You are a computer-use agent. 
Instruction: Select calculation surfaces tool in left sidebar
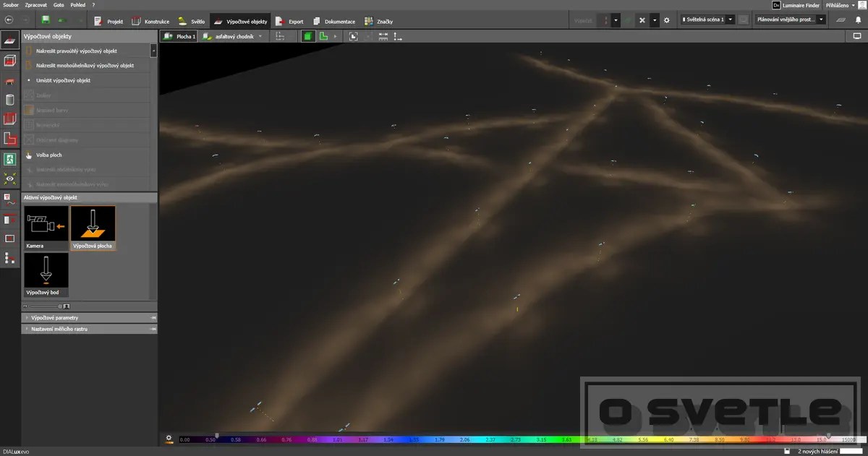point(10,41)
